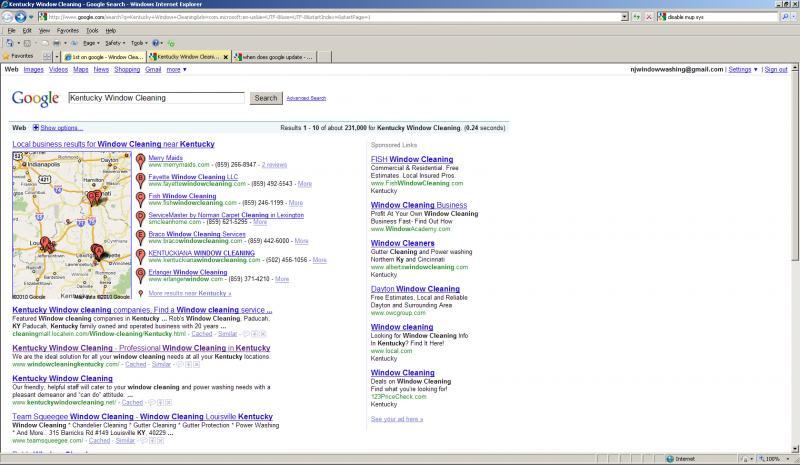Open the Safety dropdown in command bar
Image resolution: width=800 pixels, height=465 pixels.
pos(115,43)
